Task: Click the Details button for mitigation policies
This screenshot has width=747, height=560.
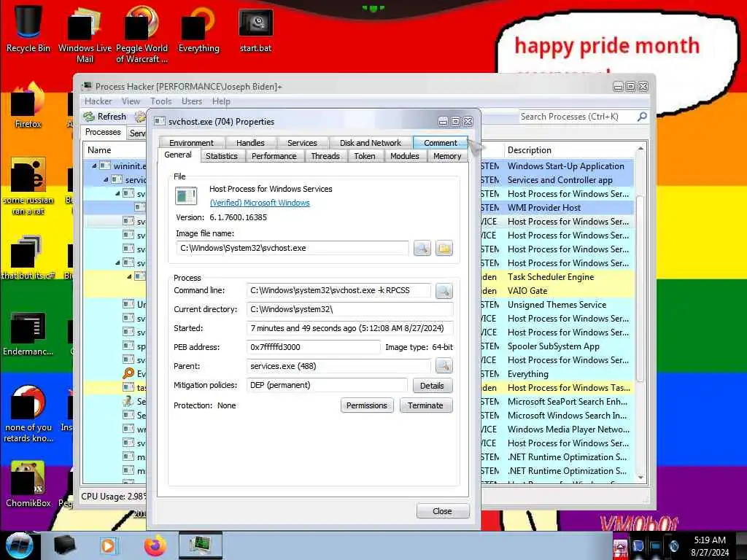Action: tap(432, 386)
